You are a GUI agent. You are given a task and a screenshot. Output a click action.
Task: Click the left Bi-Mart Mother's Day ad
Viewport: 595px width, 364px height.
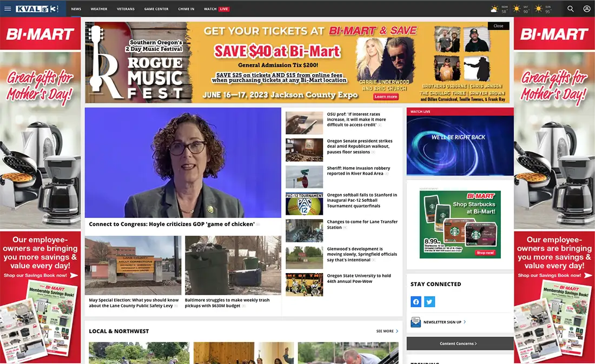click(40, 190)
